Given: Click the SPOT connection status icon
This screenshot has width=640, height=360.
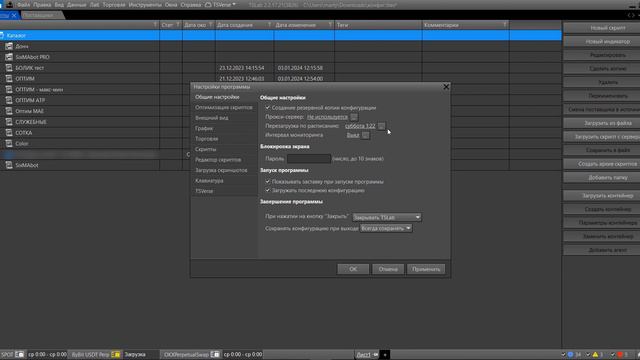Looking at the screenshot, I should click(x=20, y=354).
